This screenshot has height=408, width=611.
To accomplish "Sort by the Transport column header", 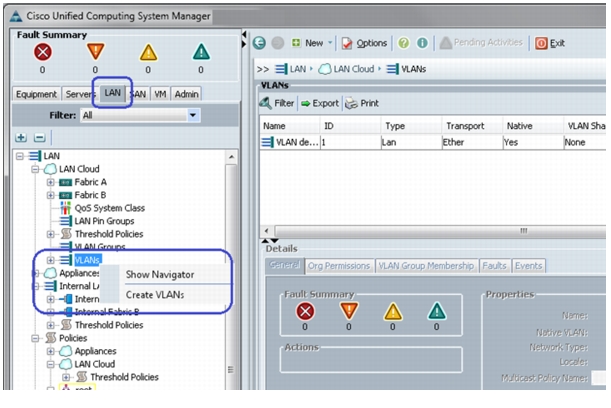I will point(472,126).
